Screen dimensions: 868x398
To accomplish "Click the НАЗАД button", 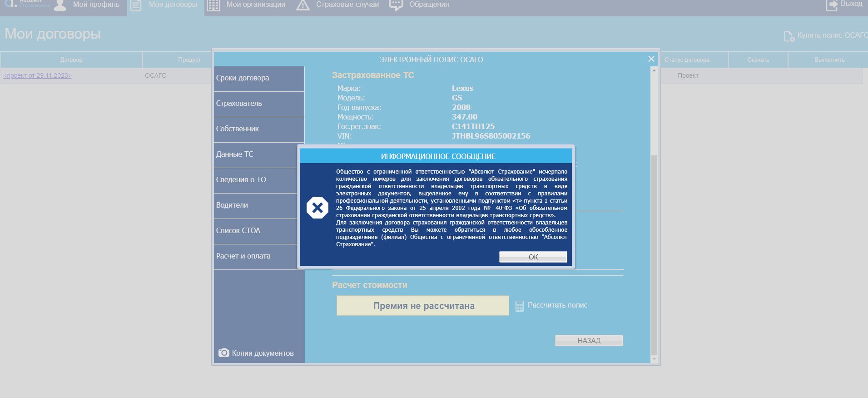I will click(x=589, y=340).
